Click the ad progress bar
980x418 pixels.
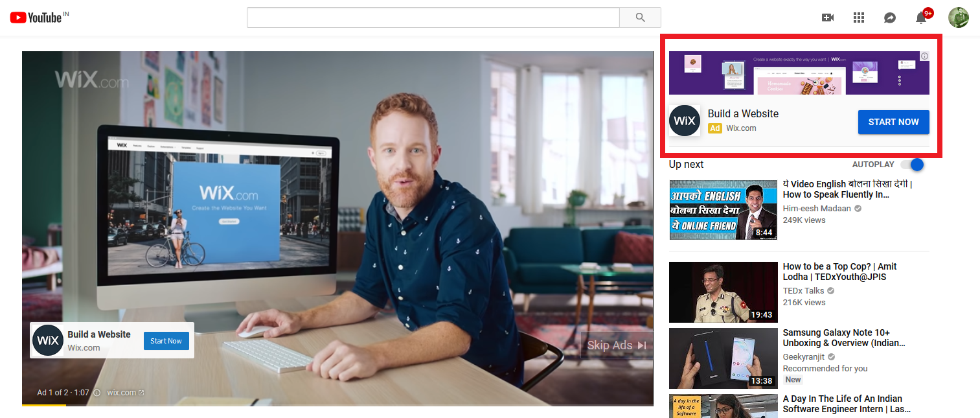[337, 405]
